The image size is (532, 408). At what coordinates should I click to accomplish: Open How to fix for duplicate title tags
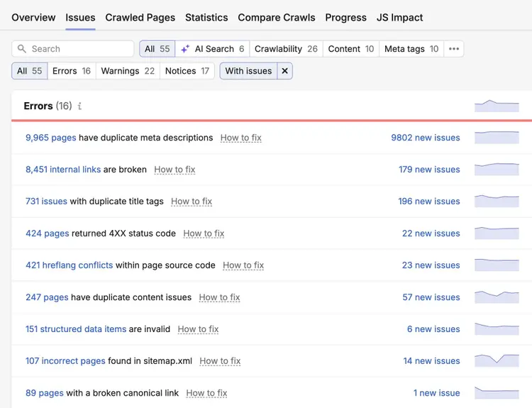(x=192, y=202)
